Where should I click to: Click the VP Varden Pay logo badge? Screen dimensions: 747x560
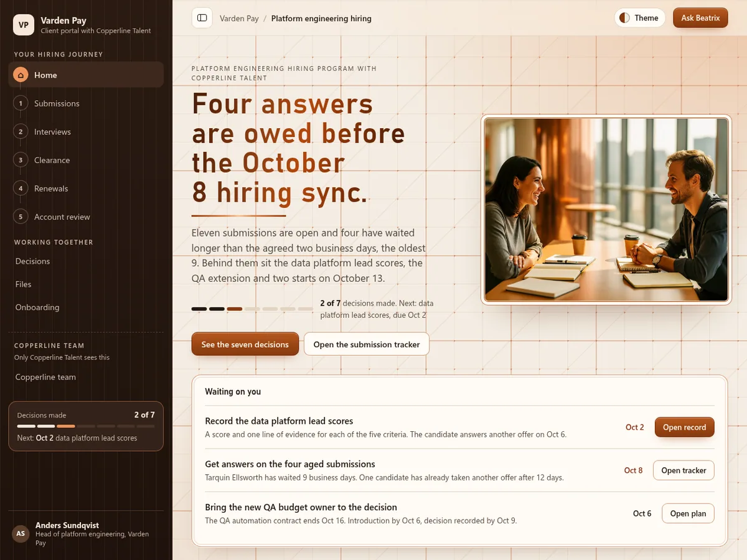click(24, 25)
